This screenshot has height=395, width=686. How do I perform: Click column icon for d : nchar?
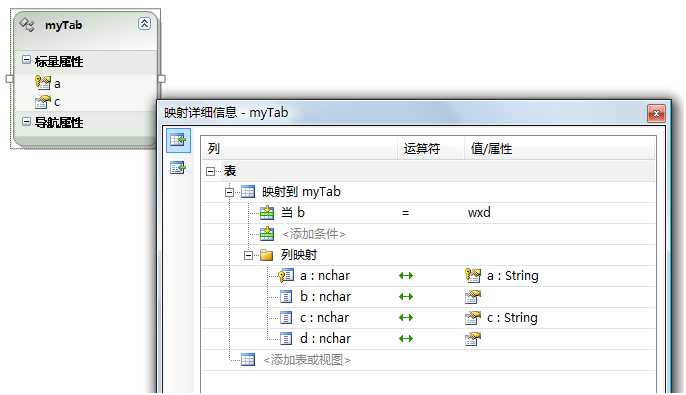point(286,339)
